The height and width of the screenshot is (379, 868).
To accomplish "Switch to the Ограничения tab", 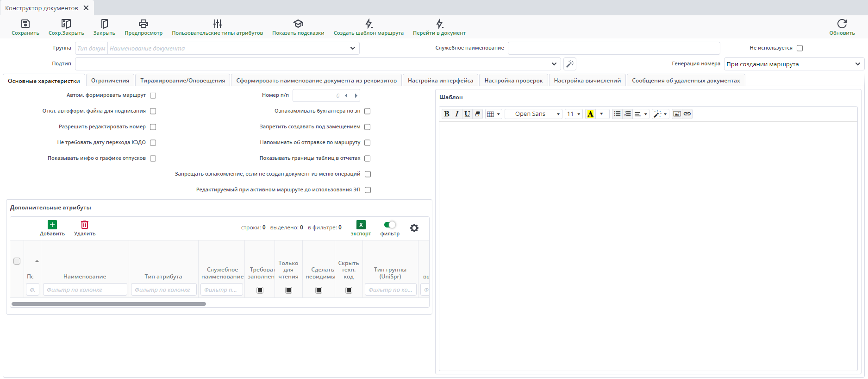I will point(110,81).
